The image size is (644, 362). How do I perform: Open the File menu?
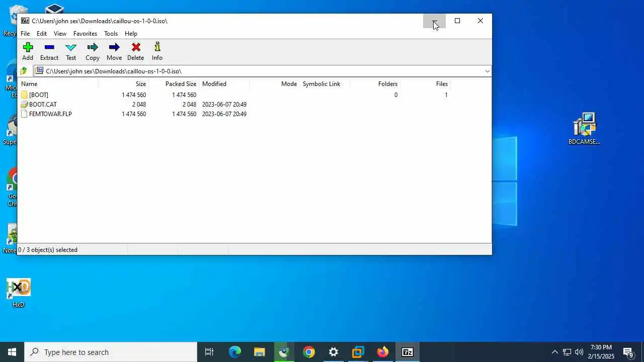pos(25,34)
